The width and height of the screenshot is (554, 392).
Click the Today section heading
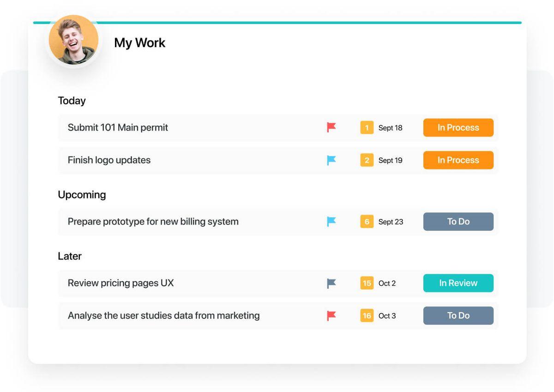(x=72, y=101)
